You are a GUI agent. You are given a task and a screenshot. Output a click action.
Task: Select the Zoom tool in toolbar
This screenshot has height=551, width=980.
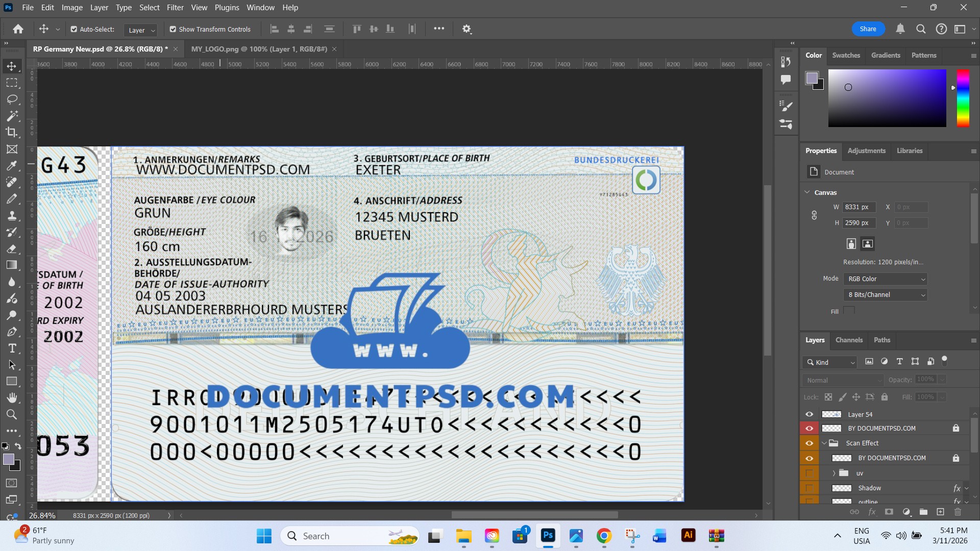tap(12, 414)
